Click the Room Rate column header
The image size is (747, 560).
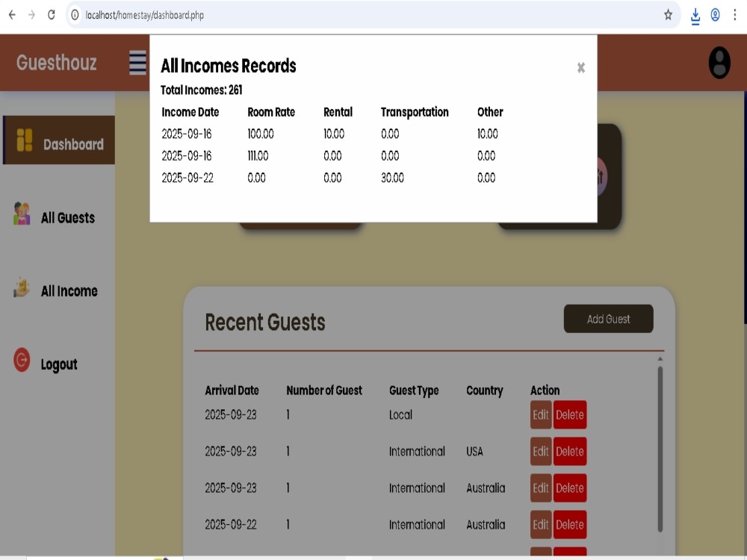coord(271,112)
